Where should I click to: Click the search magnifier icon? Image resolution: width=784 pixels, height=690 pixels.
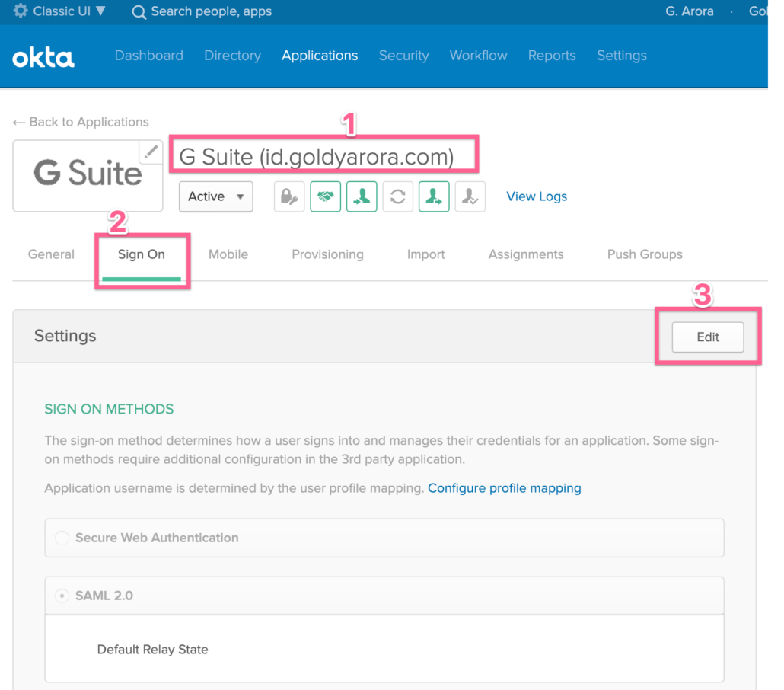pos(139,12)
